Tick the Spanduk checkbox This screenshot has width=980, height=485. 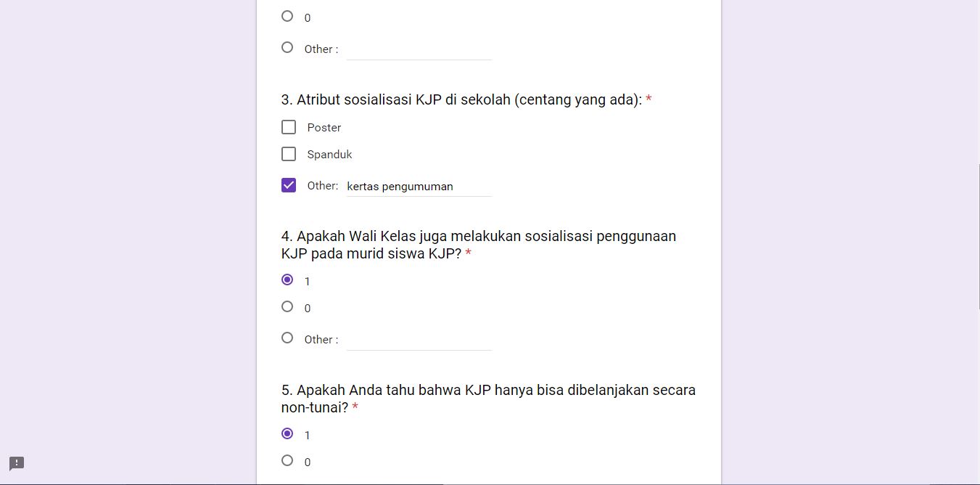point(289,154)
